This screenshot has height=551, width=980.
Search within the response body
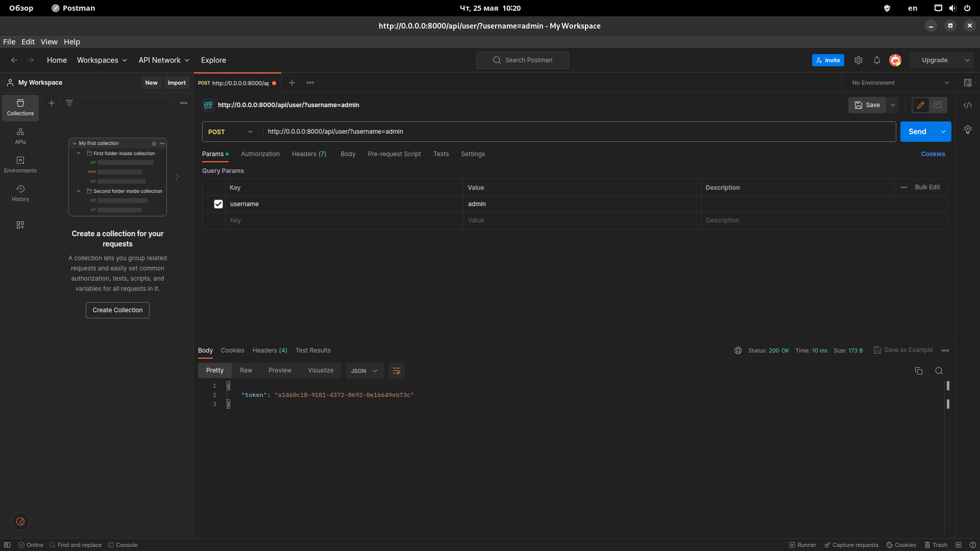click(939, 371)
